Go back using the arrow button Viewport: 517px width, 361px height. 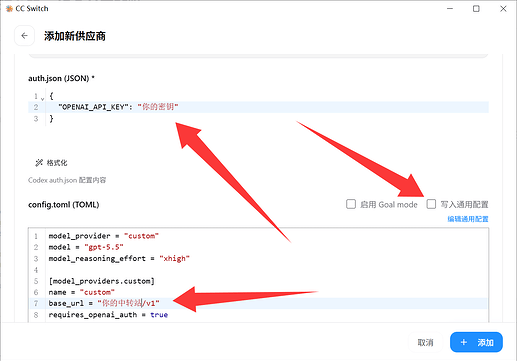pos(24,36)
